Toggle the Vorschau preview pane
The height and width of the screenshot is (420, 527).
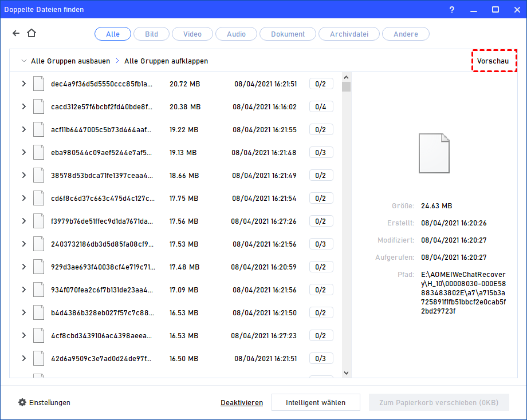(x=493, y=61)
